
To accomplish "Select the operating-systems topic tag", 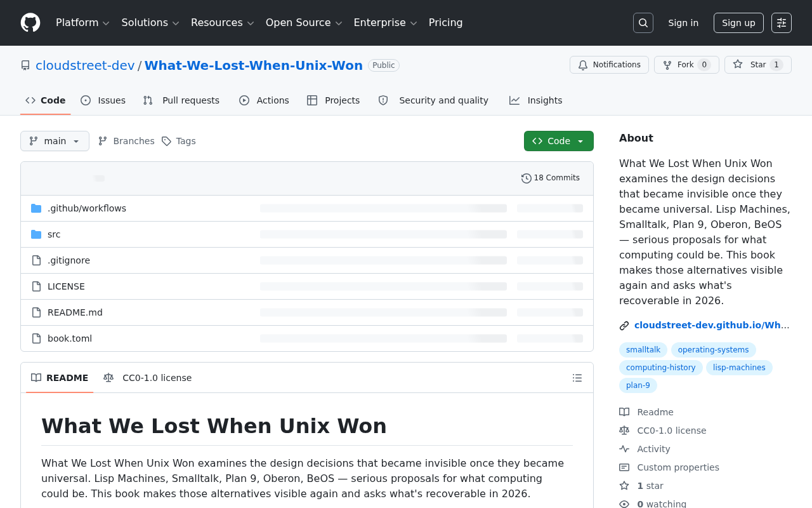I will (714, 350).
